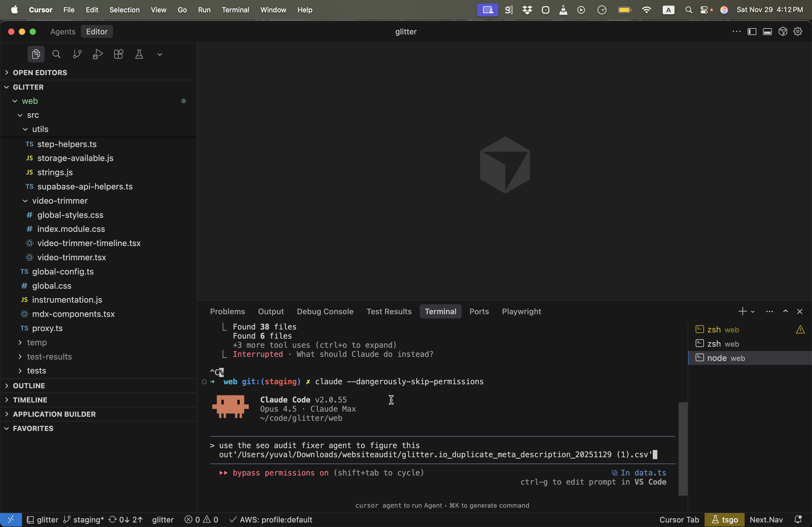Collapse the video-trimmer folder
The height and width of the screenshot is (527, 812).
(x=60, y=200)
